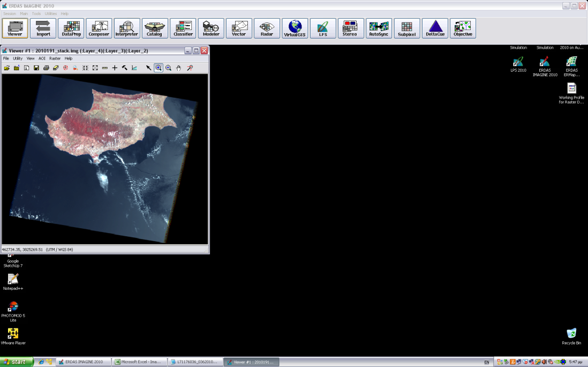Viewport: 588px width, 367px height.
Task: Open the LPS module button
Action: click(323, 28)
